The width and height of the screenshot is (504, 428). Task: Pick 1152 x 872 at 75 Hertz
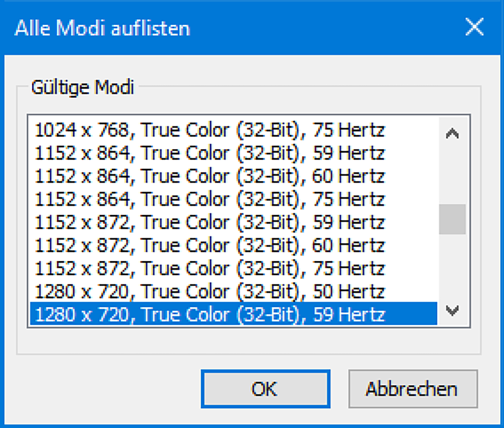[210, 269]
